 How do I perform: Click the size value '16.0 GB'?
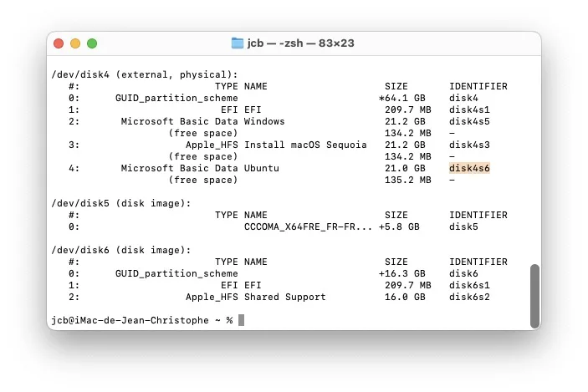click(405, 298)
